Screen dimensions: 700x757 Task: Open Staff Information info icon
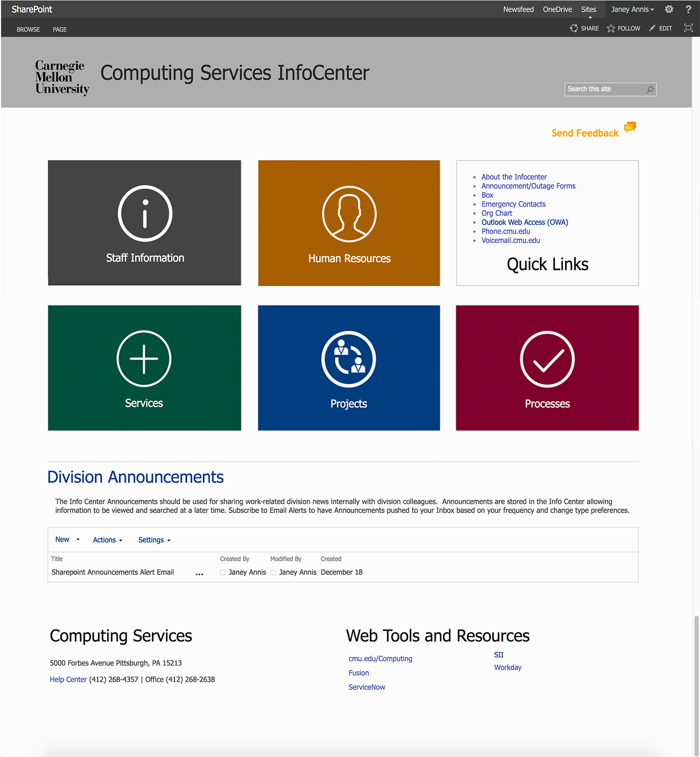coord(145,214)
